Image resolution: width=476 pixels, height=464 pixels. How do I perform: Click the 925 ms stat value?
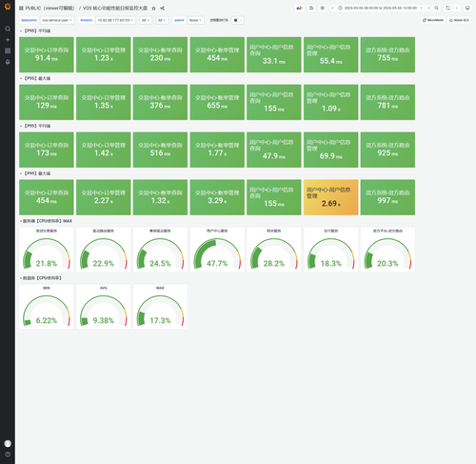387,153
